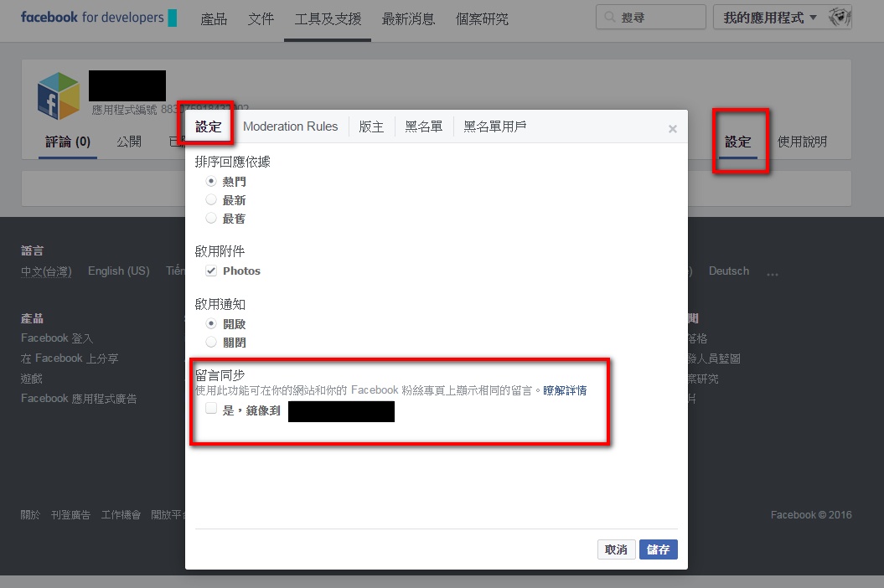Open the Facebook 應用程式廣告 footer link
Screen dimensions: 884x588
pos(79,399)
